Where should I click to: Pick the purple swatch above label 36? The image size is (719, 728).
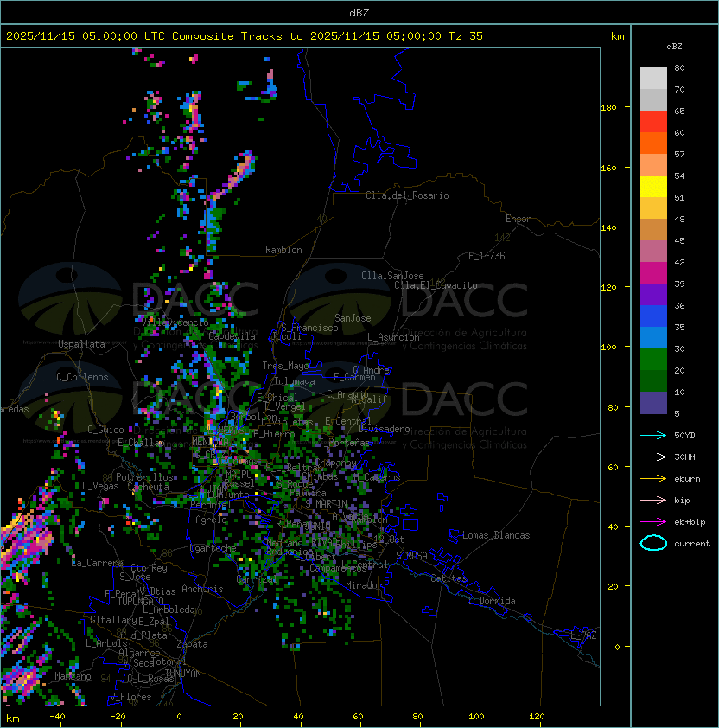tap(653, 294)
